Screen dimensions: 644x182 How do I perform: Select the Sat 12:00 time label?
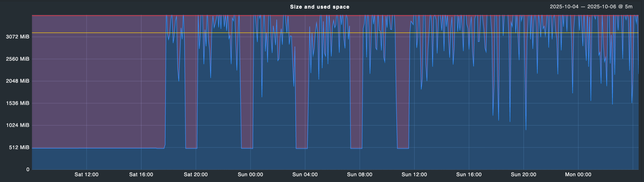pyautogui.click(x=86, y=174)
